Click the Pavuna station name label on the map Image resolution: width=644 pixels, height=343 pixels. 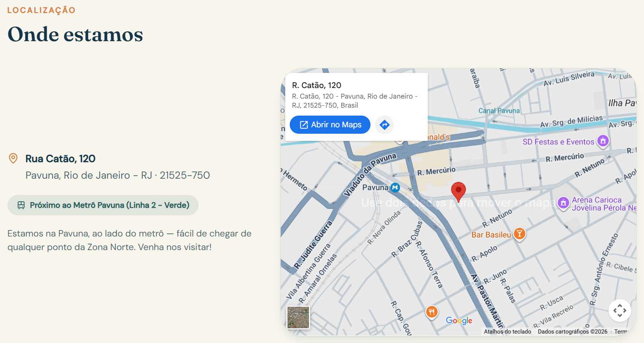click(375, 188)
